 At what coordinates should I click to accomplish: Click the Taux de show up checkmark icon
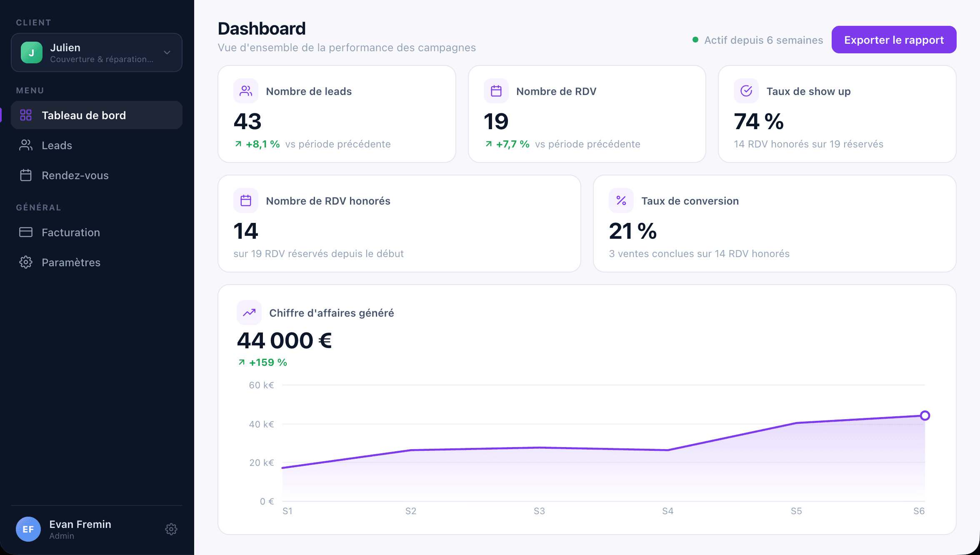tap(746, 91)
